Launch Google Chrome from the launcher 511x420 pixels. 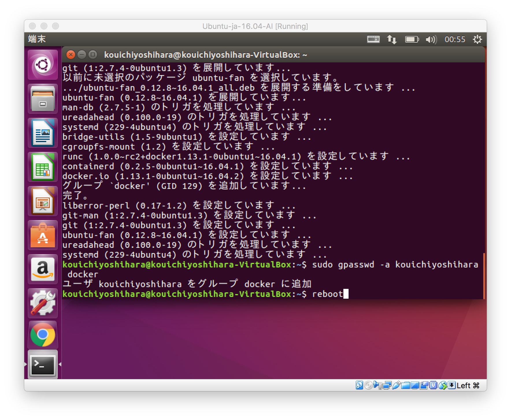tap(43, 334)
